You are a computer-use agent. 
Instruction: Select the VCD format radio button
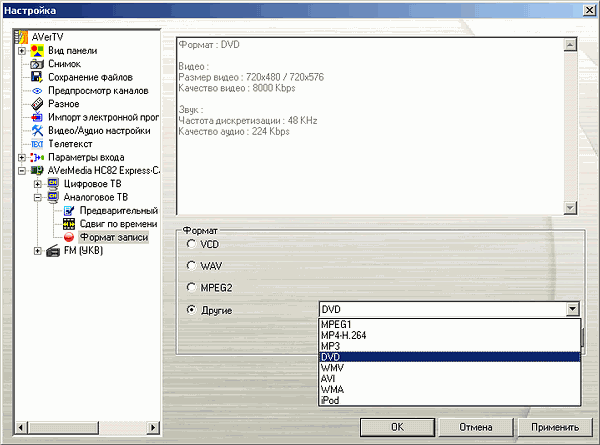(x=192, y=244)
